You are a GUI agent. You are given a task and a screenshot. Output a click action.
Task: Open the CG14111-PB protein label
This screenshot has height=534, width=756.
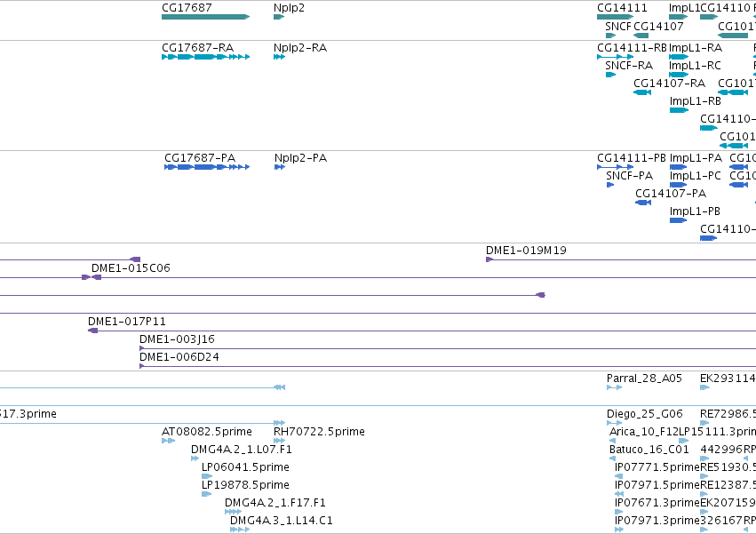pos(631,158)
